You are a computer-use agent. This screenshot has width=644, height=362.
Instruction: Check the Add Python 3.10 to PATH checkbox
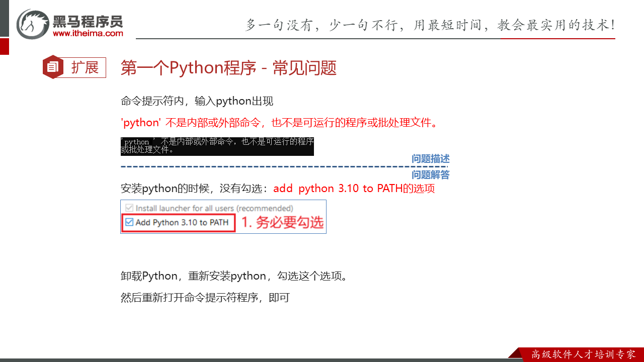point(129,222)
